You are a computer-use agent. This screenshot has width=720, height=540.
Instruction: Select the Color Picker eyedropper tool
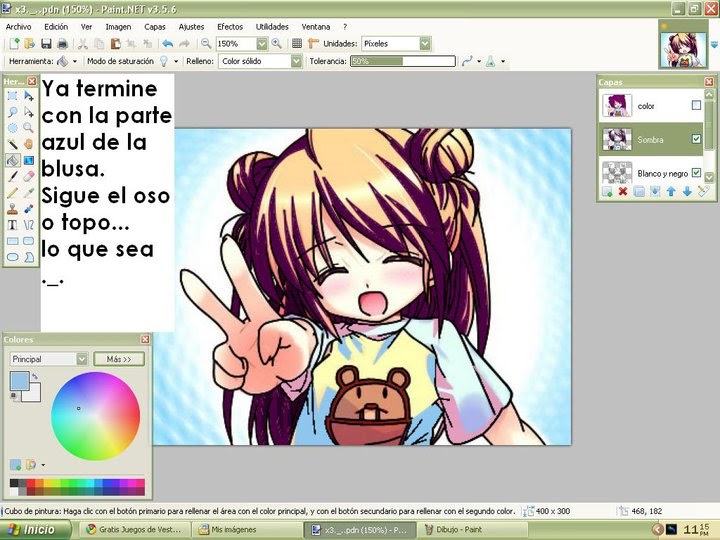tap(28, 193)
